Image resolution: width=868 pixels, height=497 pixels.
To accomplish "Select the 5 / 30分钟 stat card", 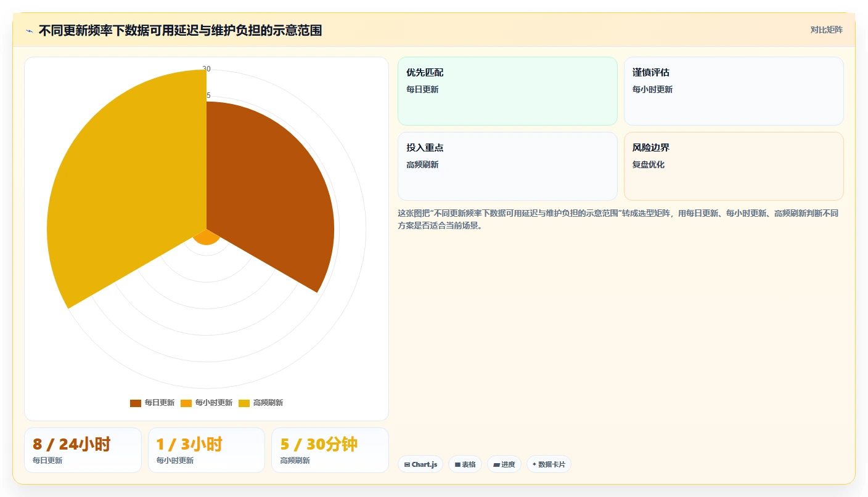I will (x=330, y=450).
